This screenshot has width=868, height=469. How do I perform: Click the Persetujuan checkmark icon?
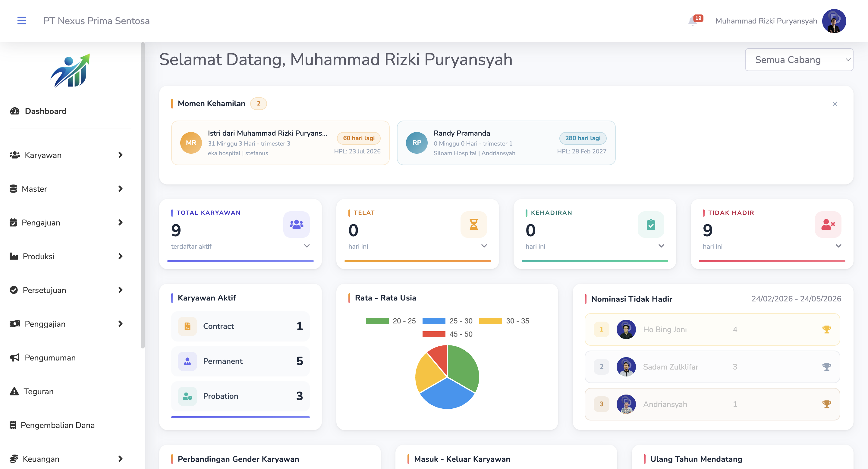(14, 290)
